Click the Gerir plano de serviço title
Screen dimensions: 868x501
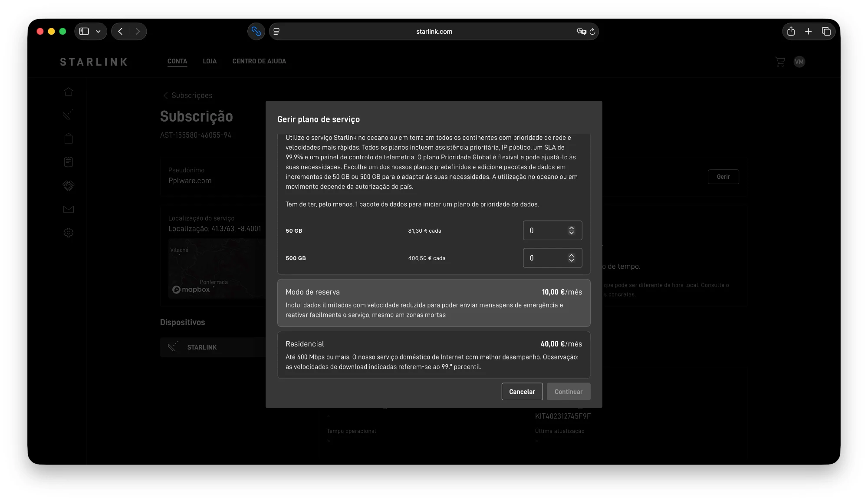click(x=319, y=119)
